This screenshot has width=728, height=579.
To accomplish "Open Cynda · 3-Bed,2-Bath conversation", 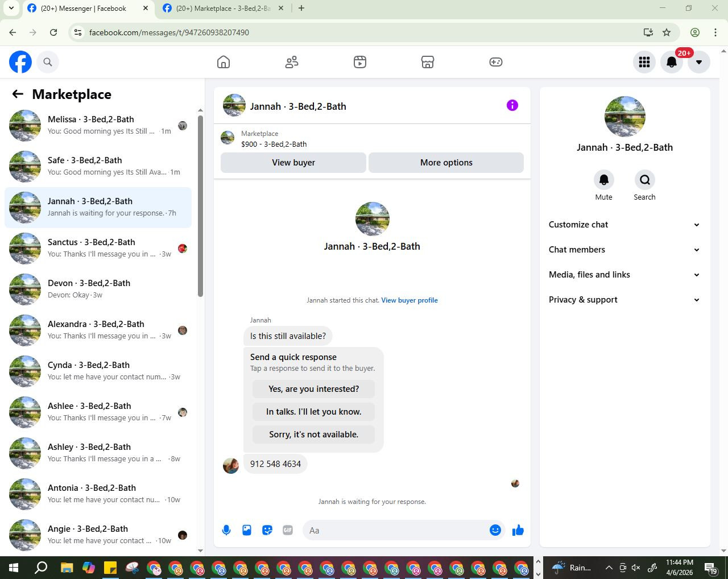I will (x=98, y=371).
